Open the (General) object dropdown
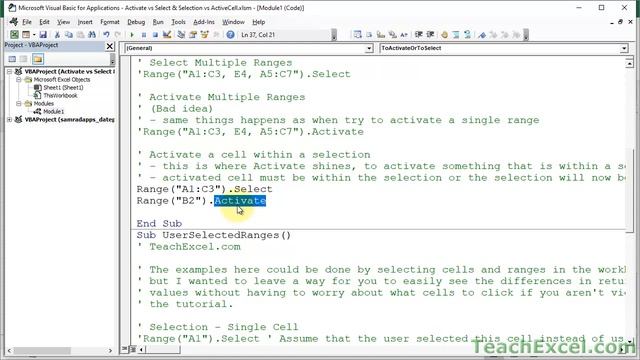The height and width of the screenshot is (360, 640). click(369, 48)
